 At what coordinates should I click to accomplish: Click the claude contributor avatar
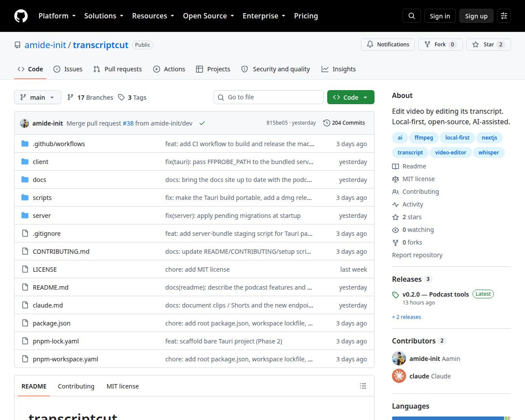tap(399, 376)
